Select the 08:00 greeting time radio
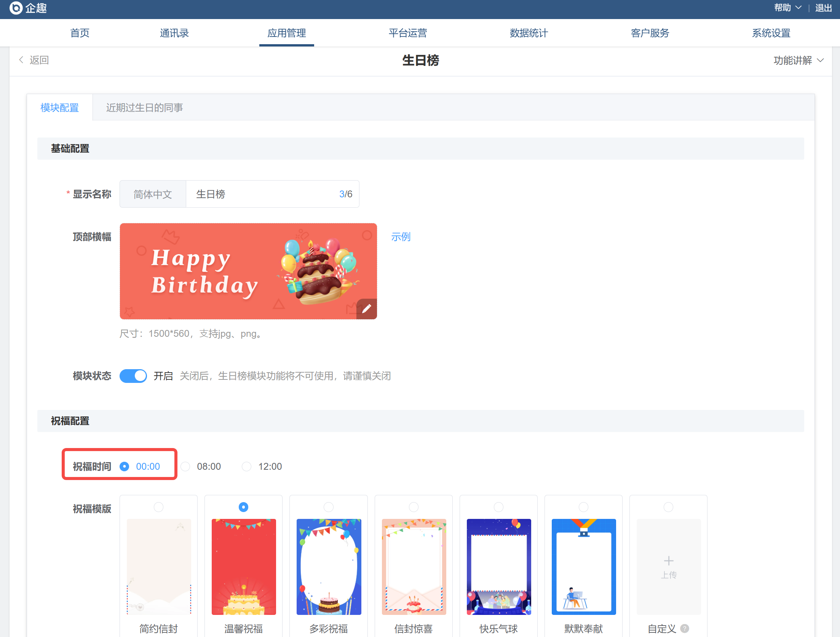 [185, 466]
